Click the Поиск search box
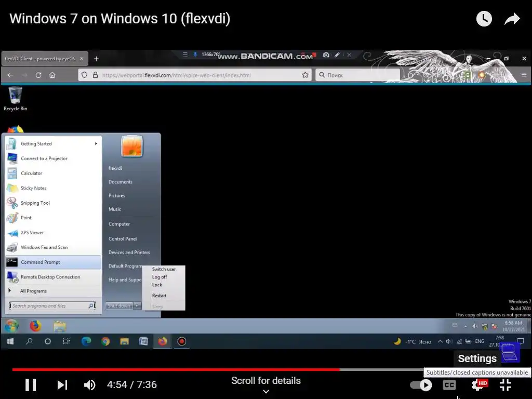 (357, 75)
